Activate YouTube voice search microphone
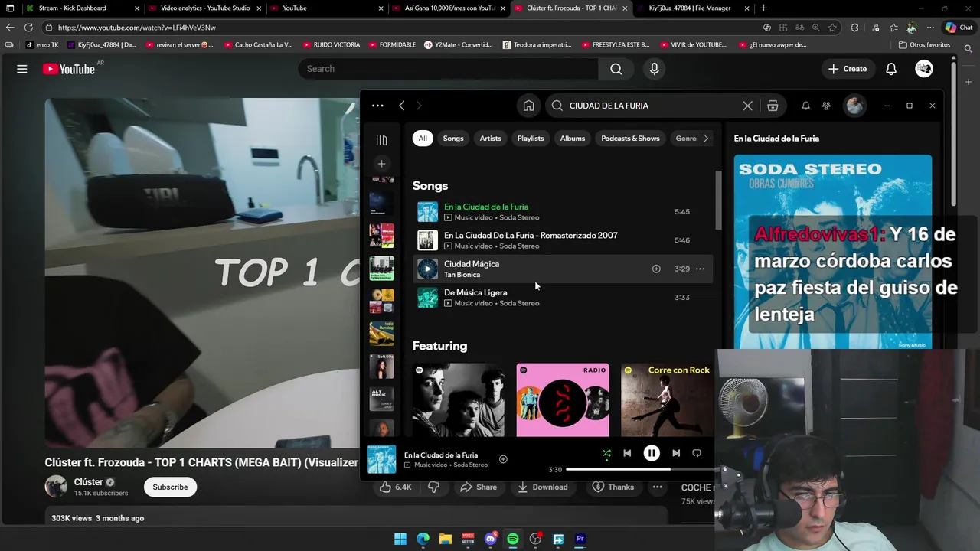This screenshot has width=980, height=551. [654, 69]
